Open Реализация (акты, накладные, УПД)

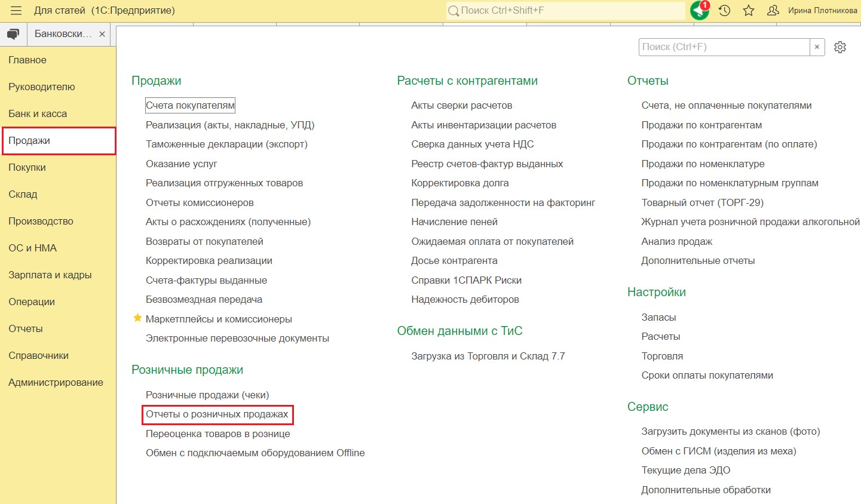tap(230, 125)
